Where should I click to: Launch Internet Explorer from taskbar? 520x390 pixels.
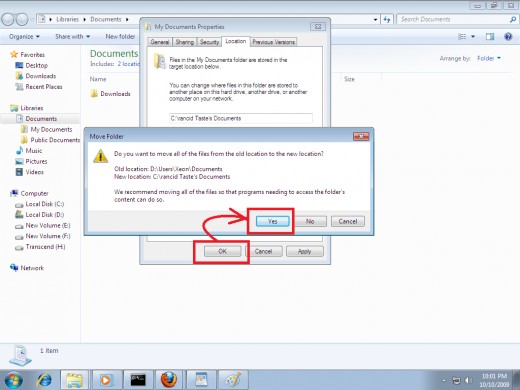pos(44,380)
